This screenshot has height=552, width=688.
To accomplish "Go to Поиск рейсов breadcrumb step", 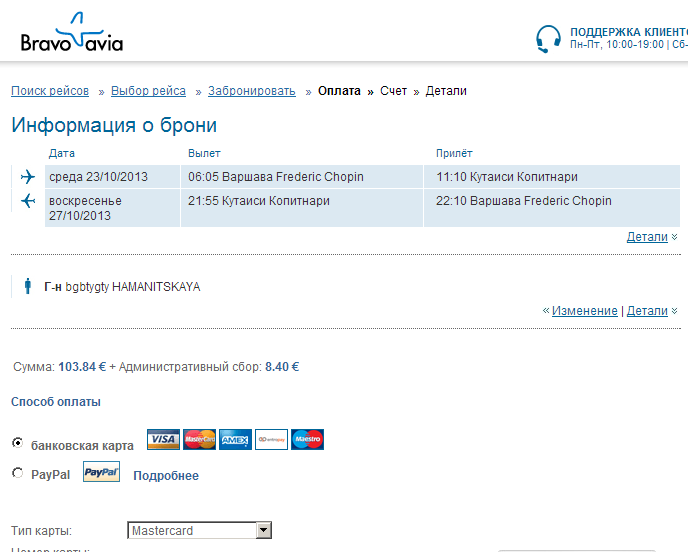I will pyautogui.click(x=50, y=91).
